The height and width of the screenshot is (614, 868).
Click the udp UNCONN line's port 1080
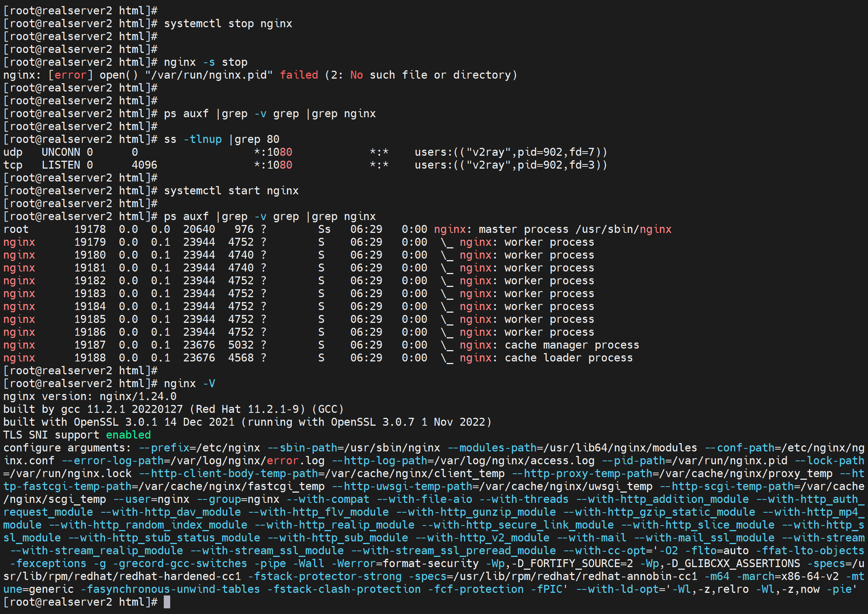pyautogui.click(x=279, y=152)
